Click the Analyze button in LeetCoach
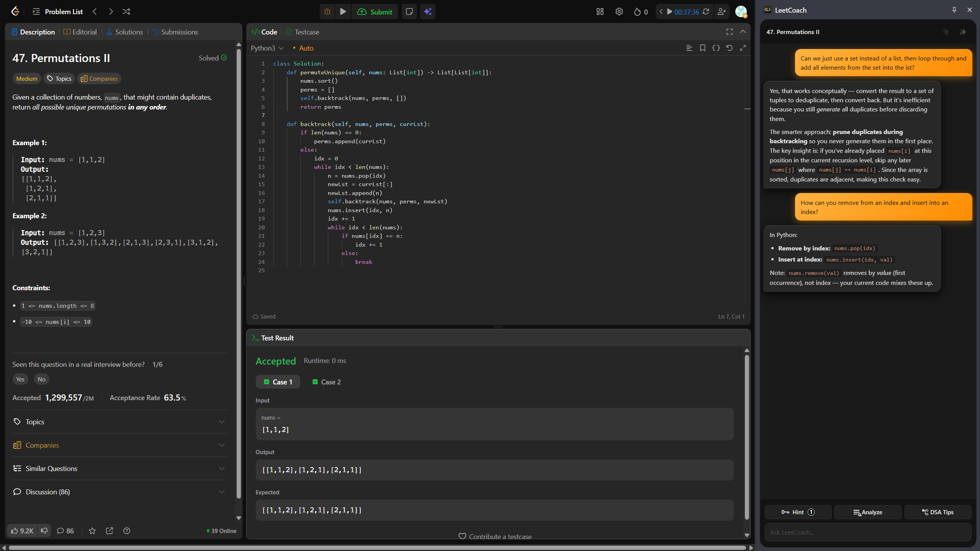This screenshot has height=551, width=980. pos(867,512)
